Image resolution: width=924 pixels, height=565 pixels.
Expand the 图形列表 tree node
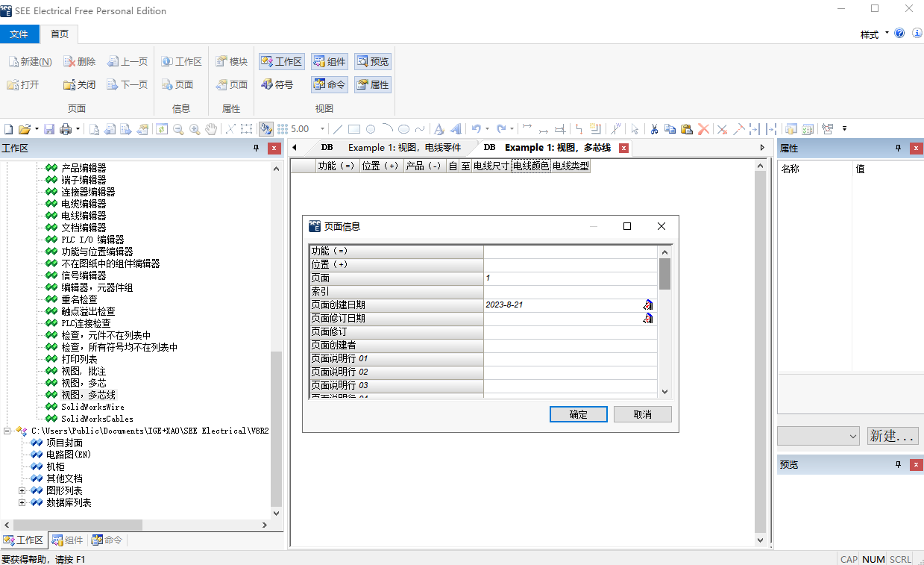[22, 491]
